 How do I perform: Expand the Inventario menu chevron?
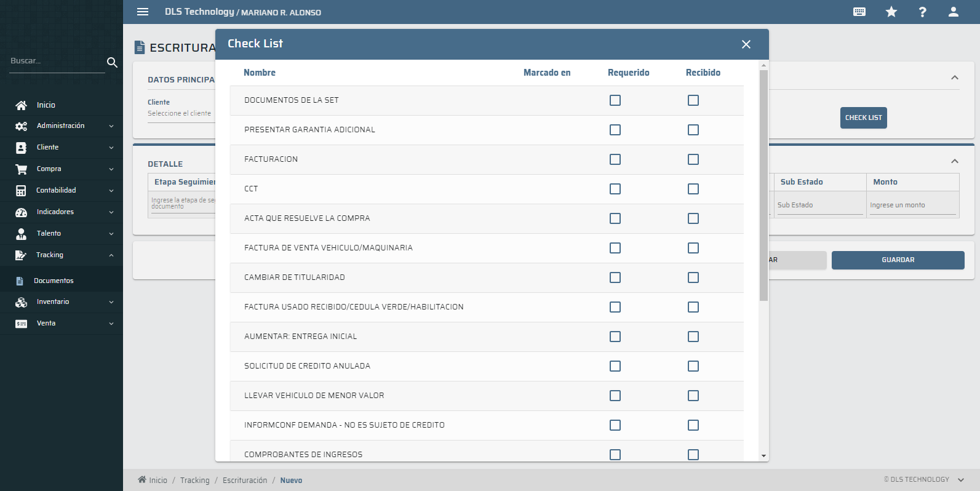click(111, 302)
